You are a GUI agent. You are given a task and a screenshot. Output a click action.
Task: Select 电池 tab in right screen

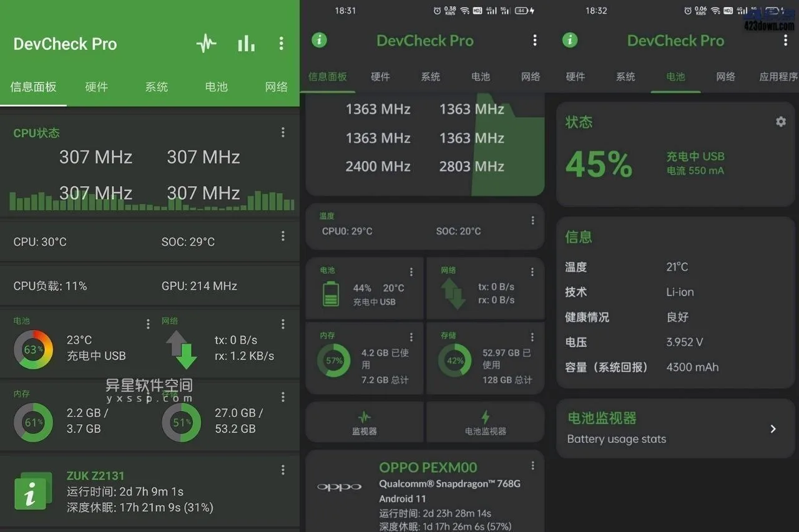click(675, 77)
